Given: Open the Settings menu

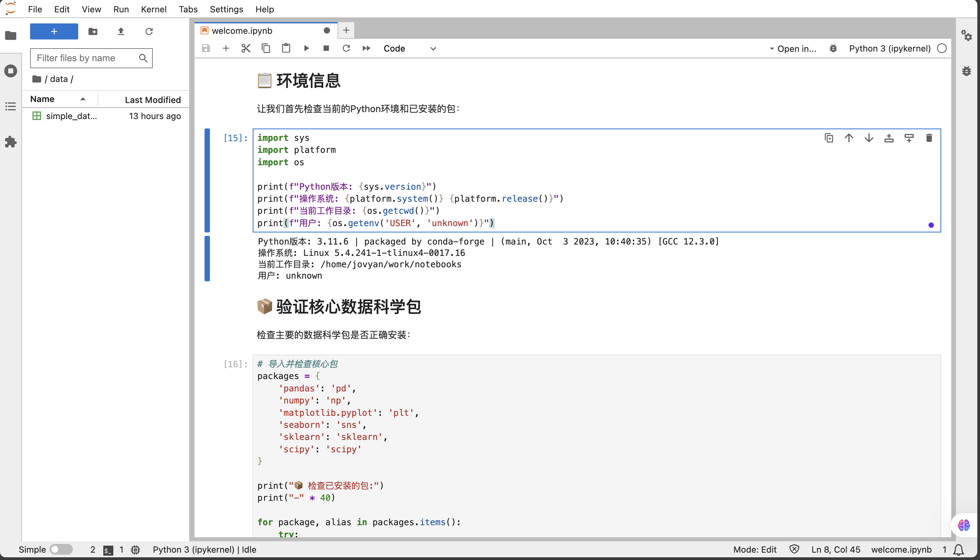Looking at the screenshot, I should point(226,9).
